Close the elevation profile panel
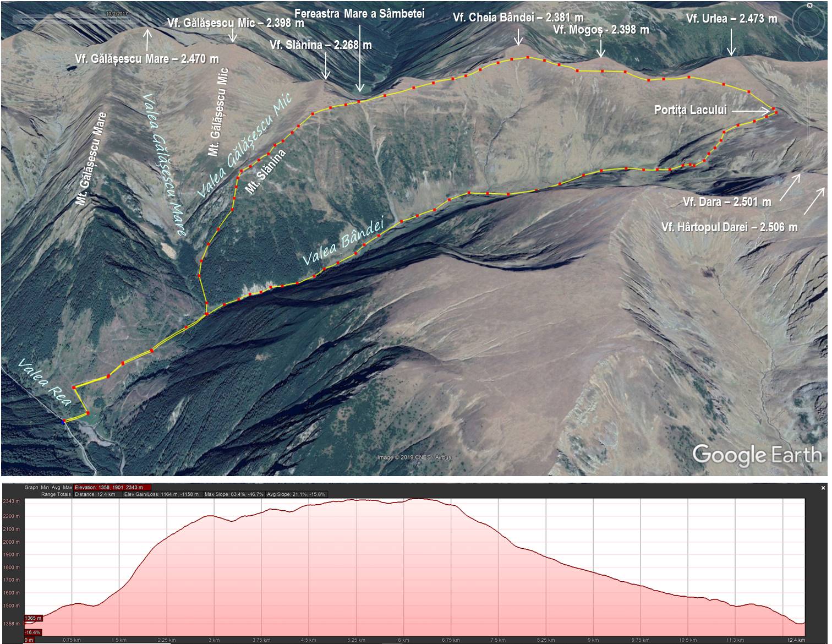The image size is (832, 644). 823,488
